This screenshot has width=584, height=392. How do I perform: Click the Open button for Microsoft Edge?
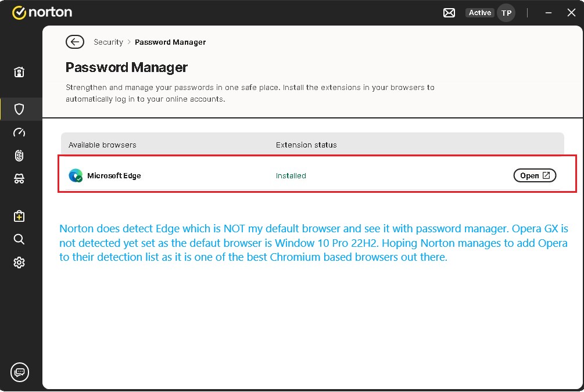pyautogui.click(x=535, y=175)
